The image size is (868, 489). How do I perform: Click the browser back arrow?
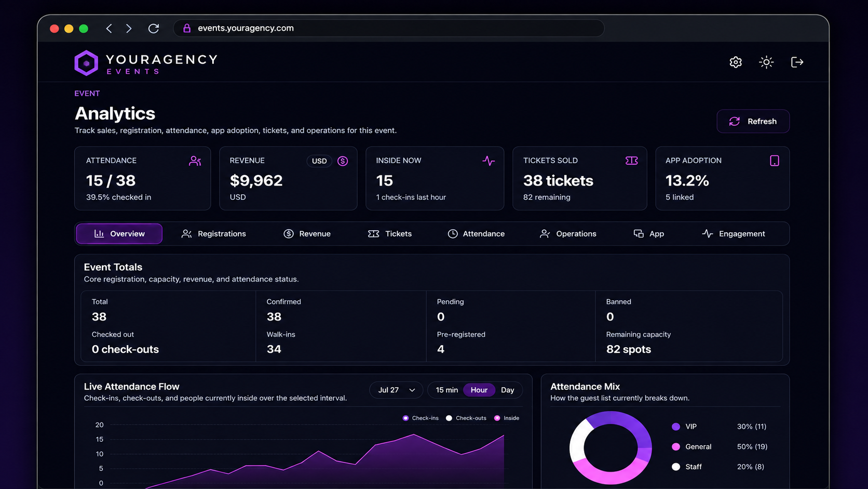pyautogui.click(x=109, y=29)
